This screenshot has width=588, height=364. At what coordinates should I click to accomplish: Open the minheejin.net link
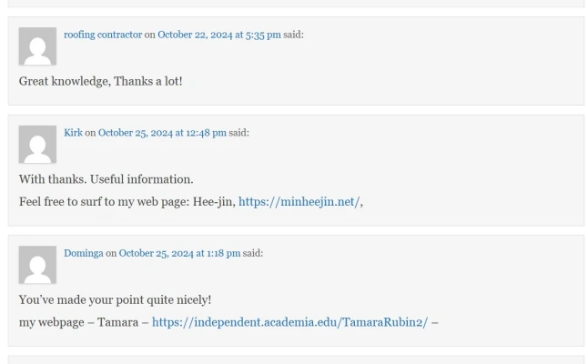299,202
